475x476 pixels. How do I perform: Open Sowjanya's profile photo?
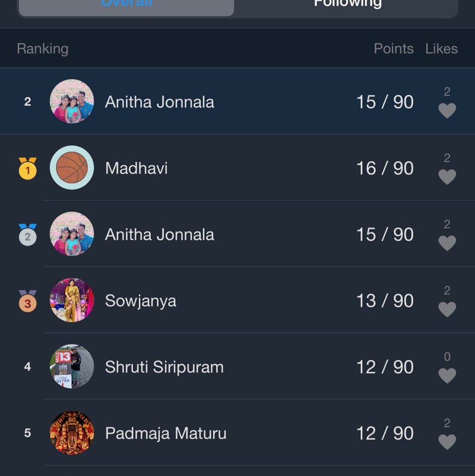tap(72, 300)
